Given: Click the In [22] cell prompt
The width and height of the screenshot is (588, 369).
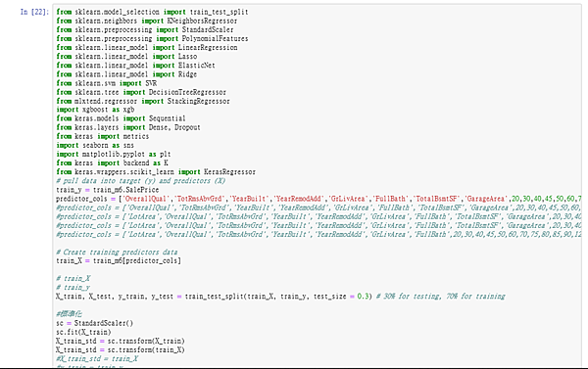Looking at the screenshot, I should (34, 12).
